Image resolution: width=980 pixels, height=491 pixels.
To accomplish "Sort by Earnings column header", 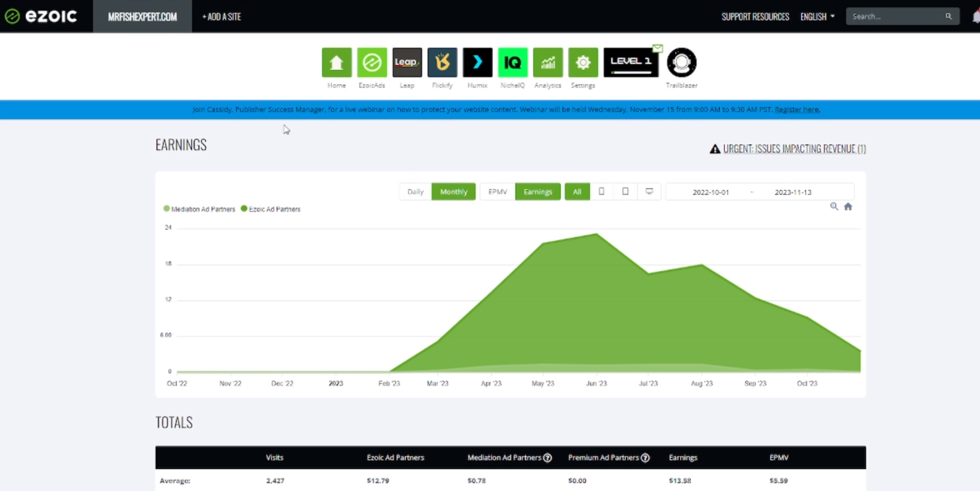I will pos(683,458).
